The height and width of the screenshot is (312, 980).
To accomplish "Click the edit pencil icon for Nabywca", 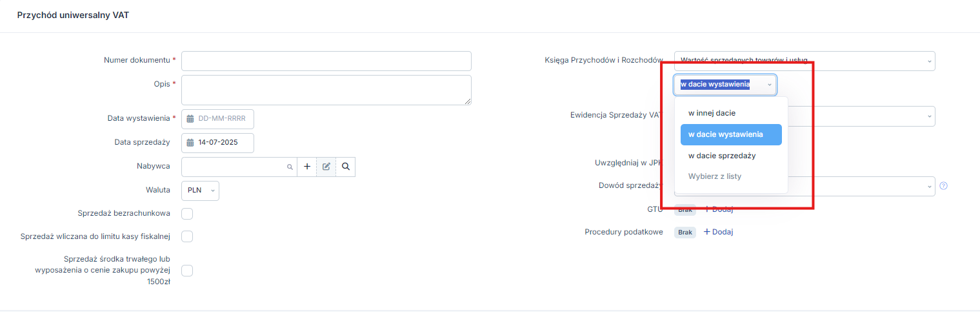I will 326,167.
